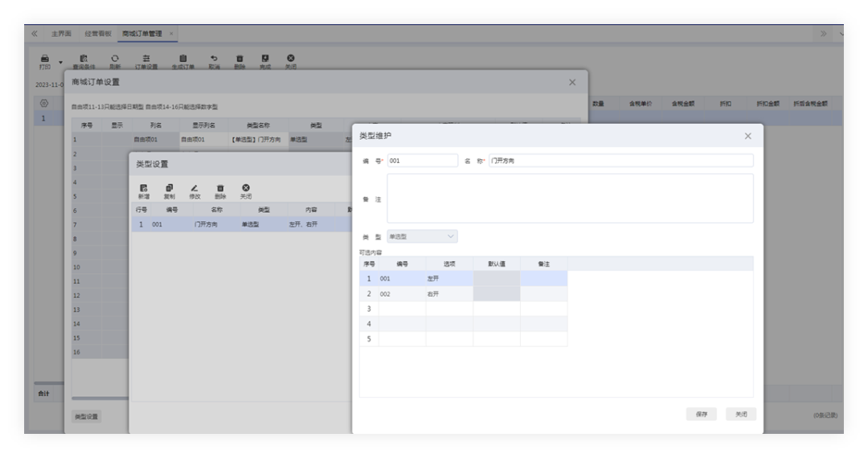
Task: Click the 刷新 refresh icon
Action: click(114, 59)
